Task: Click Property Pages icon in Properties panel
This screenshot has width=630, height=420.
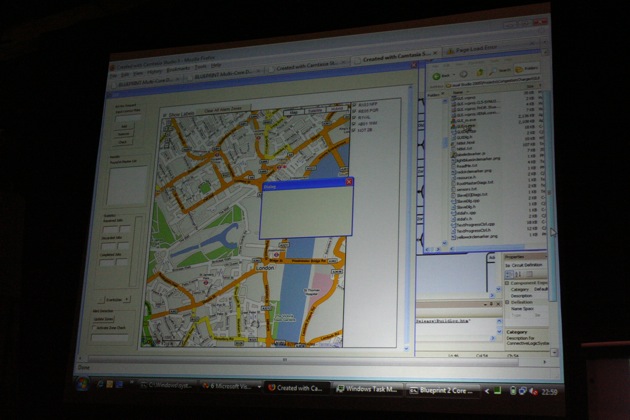Action: 530,275
